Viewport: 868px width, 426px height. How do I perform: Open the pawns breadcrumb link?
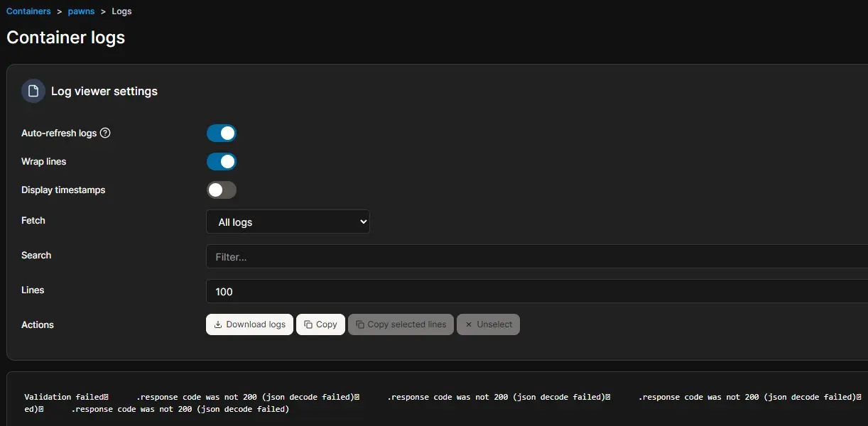[81, 11]
